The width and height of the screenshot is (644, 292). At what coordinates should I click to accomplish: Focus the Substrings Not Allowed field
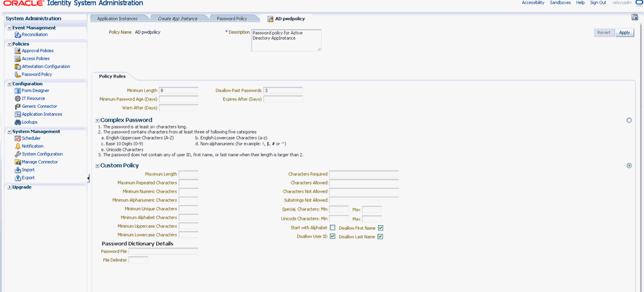(364, 200)
